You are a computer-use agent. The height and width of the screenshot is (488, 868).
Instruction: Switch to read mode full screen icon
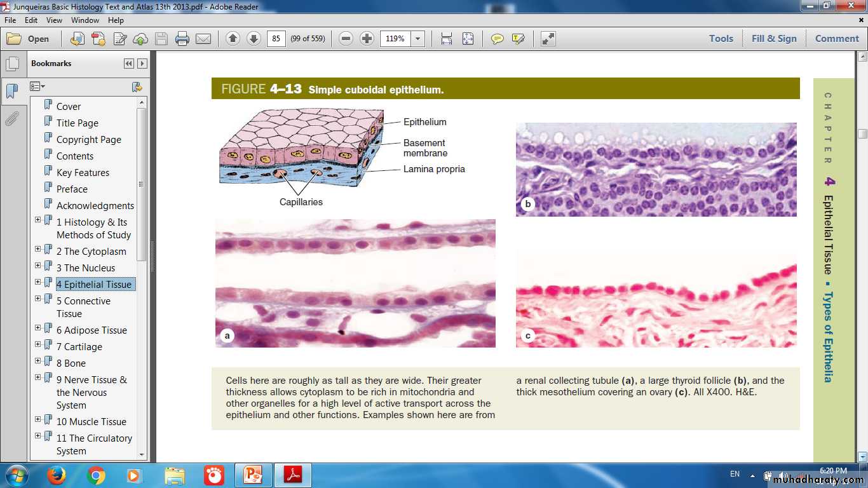point(548,39)
